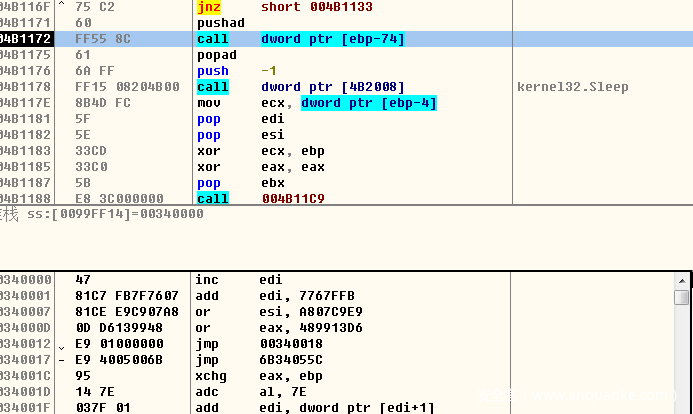Select the push -1 instruction
Image resolution: width=693 pixels, height=414 pixels.
[x=240, y=71]
